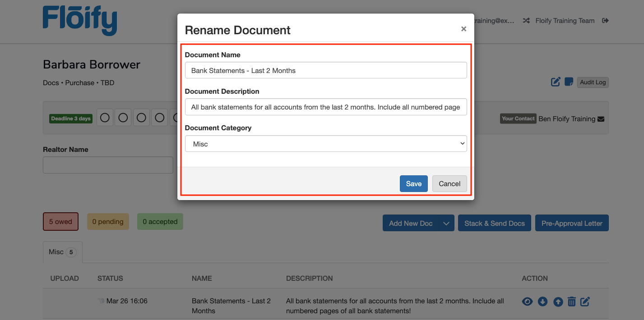This screenshot has width=644, height=320.
Task: Click the edit loan icon beside Audit Log
Action: tap(556, 82)
